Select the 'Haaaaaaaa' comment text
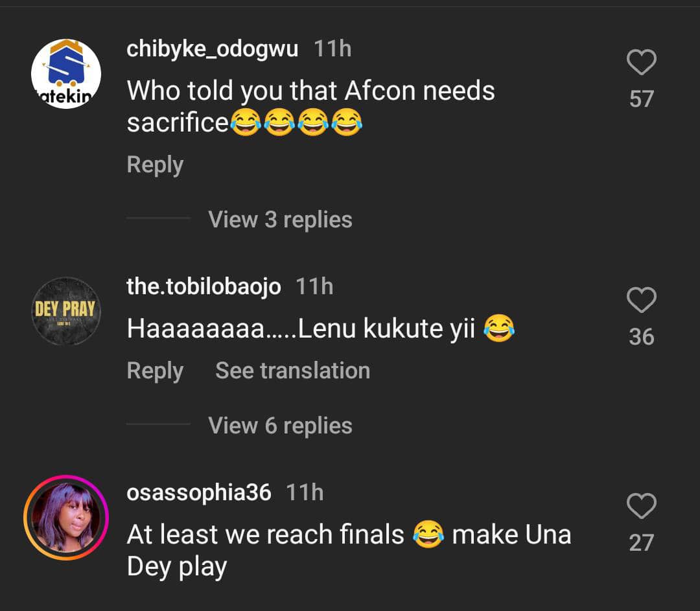This screenshot has height=611, width=700. 321,329
